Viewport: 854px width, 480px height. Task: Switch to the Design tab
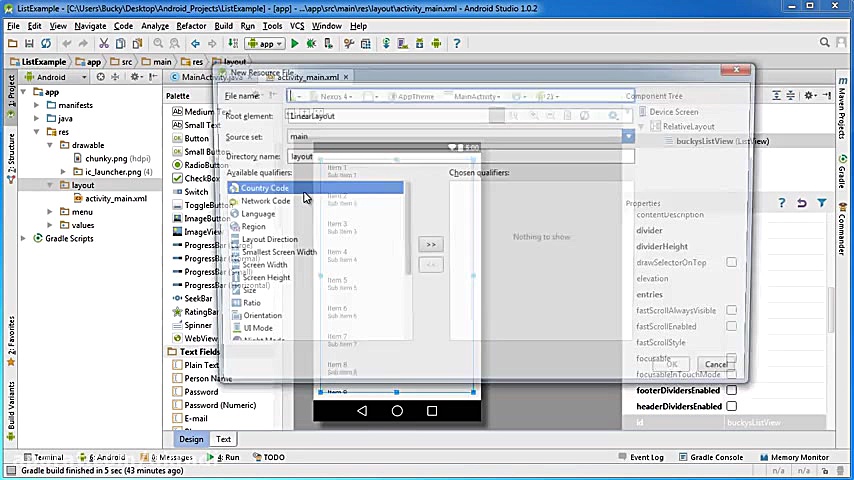[191, 439]
